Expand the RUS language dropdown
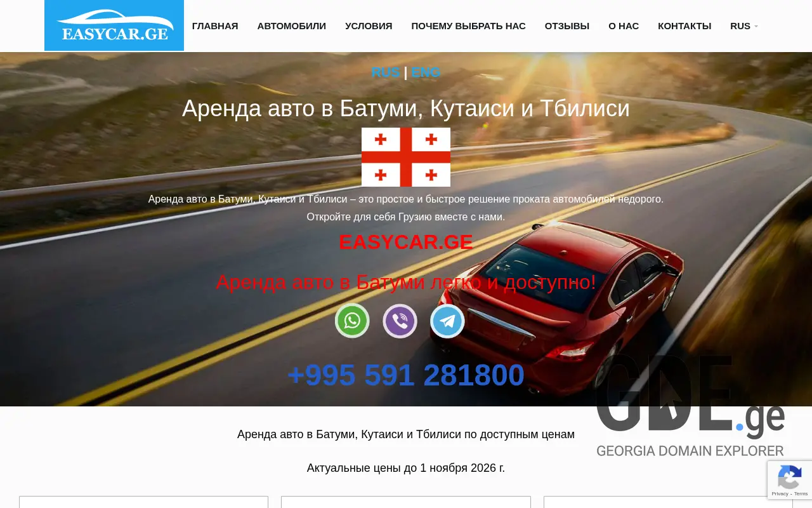The width and height of the screenshot is (812, 508). (742, 25)
